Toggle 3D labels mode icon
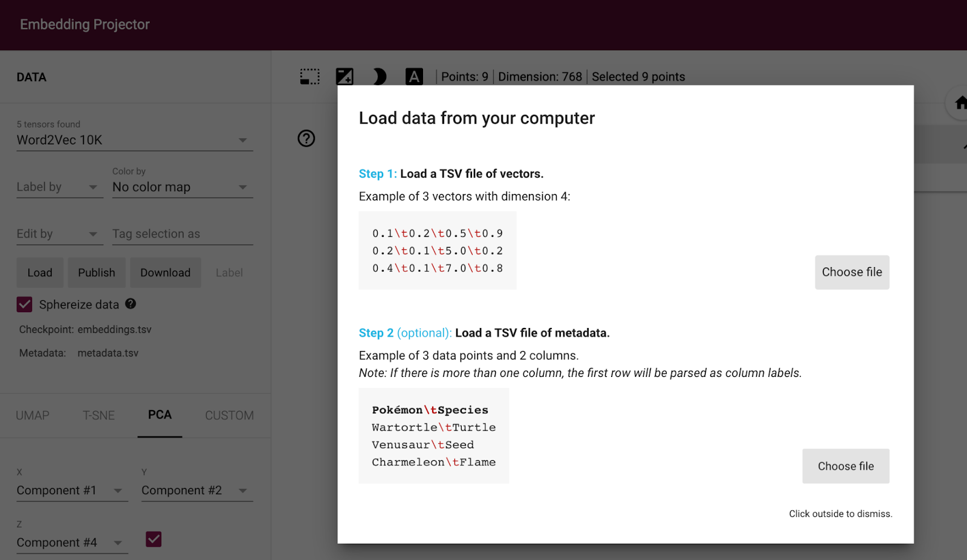Viewport: 967px width, 560px height. [414, 77]
